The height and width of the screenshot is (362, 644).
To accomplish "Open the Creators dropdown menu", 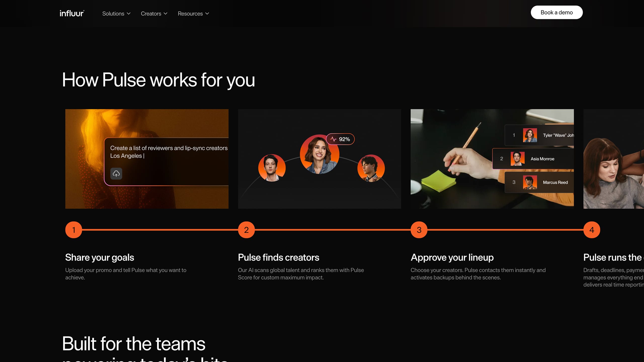I will click(x=154, y=14).
